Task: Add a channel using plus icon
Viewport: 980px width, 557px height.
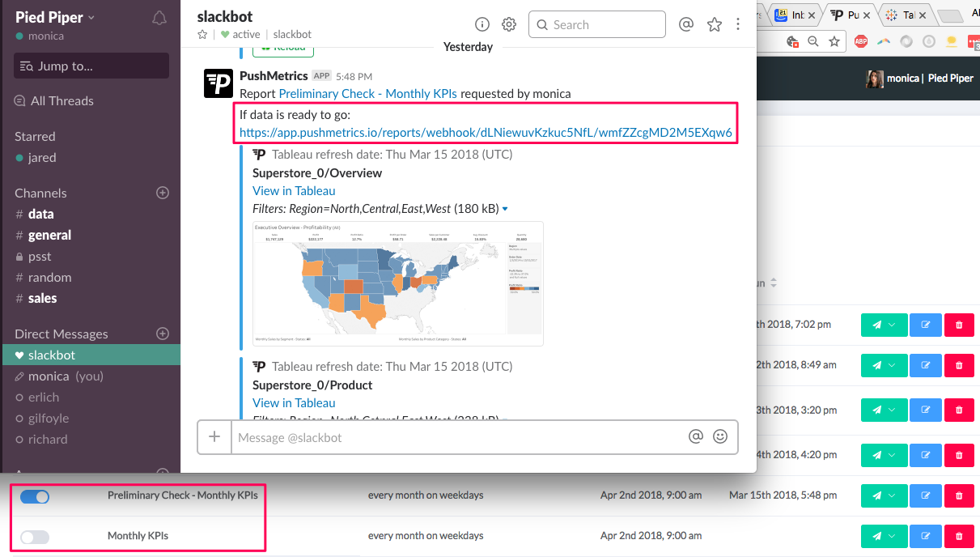Action: click(x=163, y=193)
